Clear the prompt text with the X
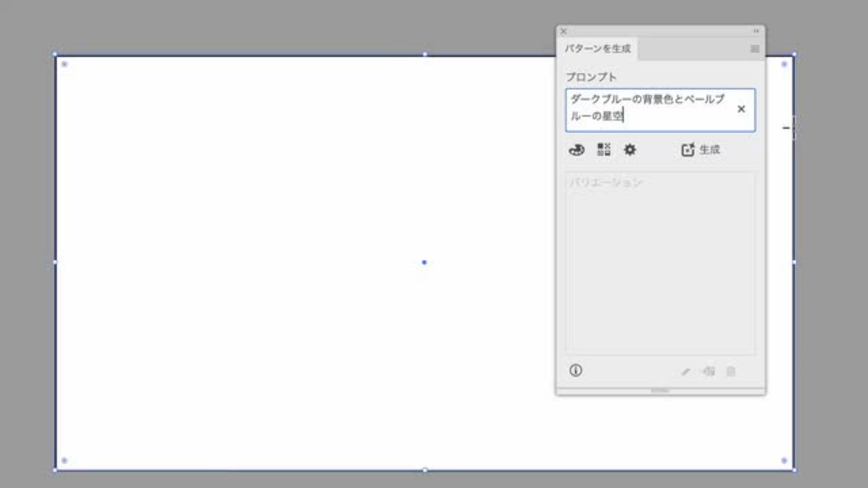Image resolution: width=868 pixels, height=488 pixels. tap(741, 109)
